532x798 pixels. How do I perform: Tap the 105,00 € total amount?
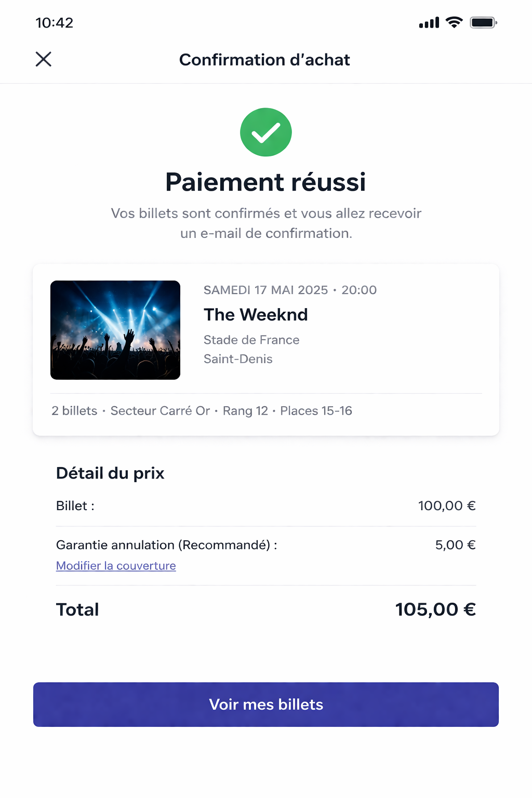tap(435, 609)
